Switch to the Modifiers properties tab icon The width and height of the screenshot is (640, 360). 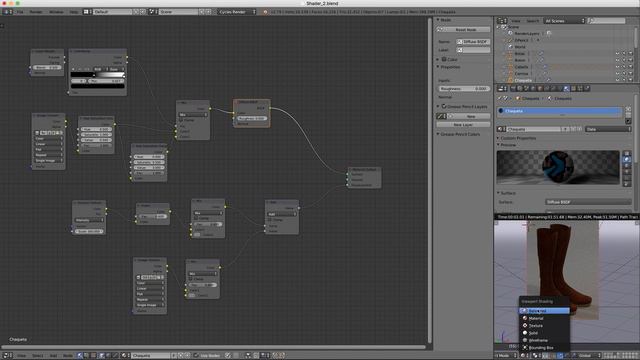coord(553,88)
